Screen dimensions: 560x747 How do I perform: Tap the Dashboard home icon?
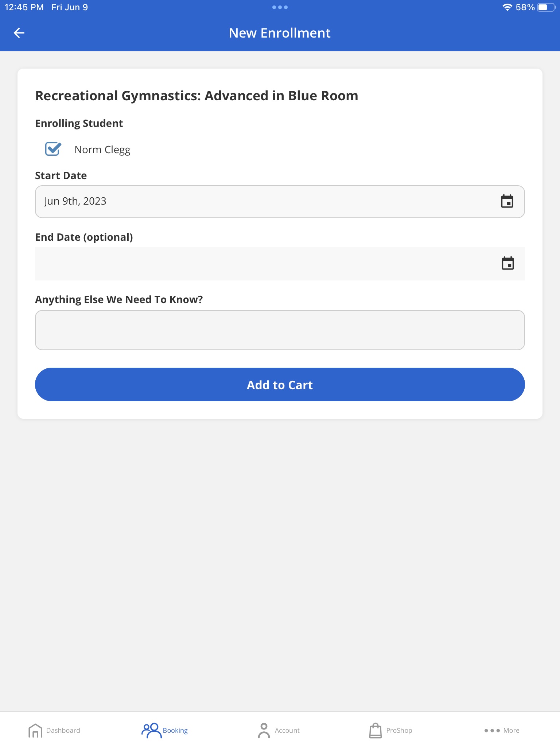point(35,731)
